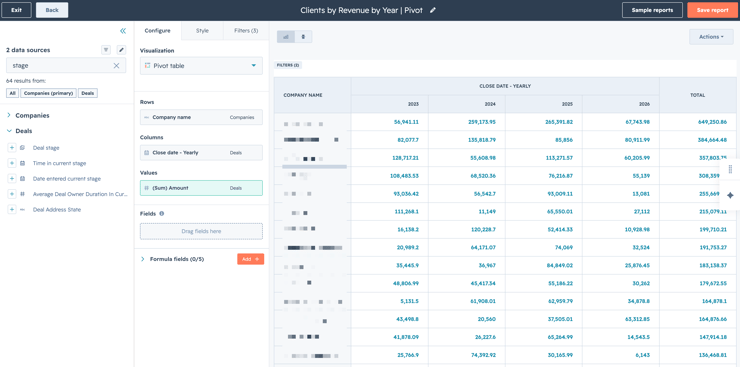The width and height of the screenshot is (740, 367).
Task: Filter results to All sources
Action: point(12,93)
